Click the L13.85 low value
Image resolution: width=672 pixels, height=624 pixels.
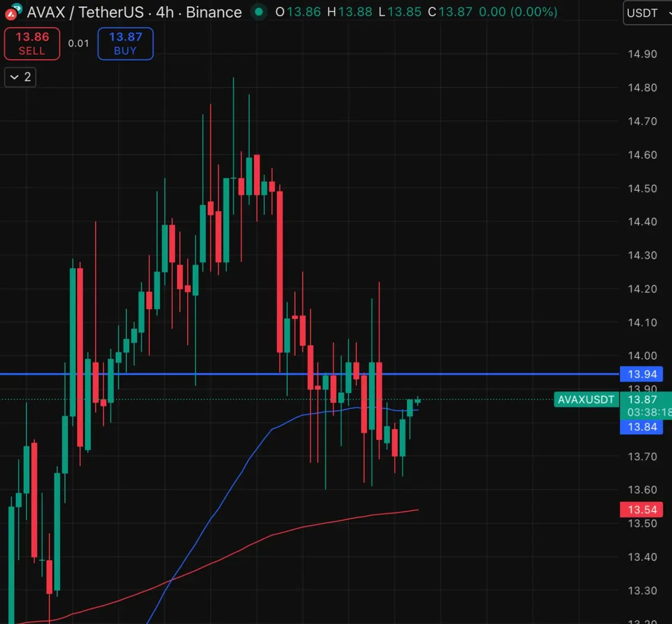[x=400, y=12]
